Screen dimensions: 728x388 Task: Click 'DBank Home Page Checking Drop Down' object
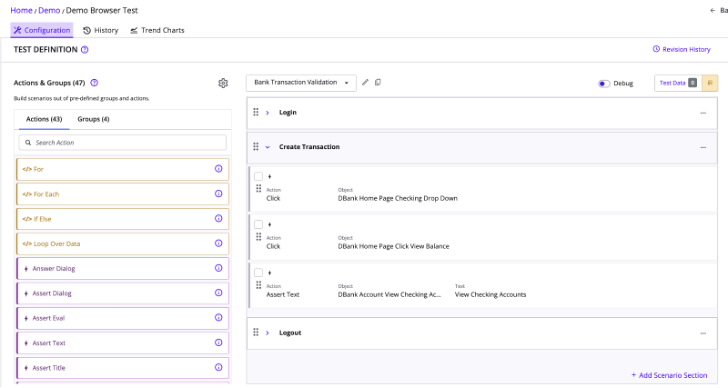[397, 198]
